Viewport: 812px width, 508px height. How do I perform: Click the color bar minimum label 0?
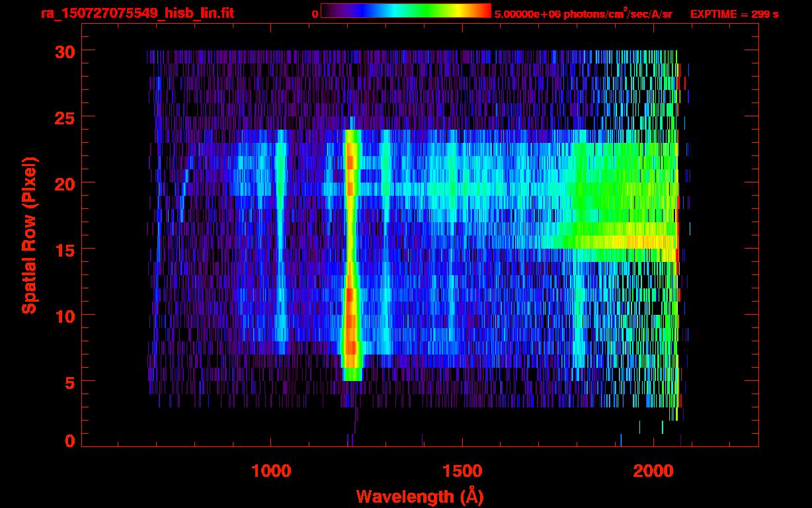(315, 14)
